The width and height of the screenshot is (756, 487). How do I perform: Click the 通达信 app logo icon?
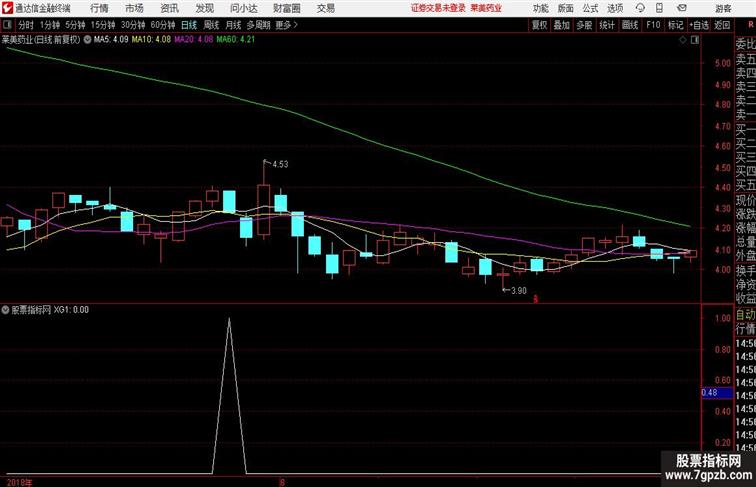tap(7, 8)
